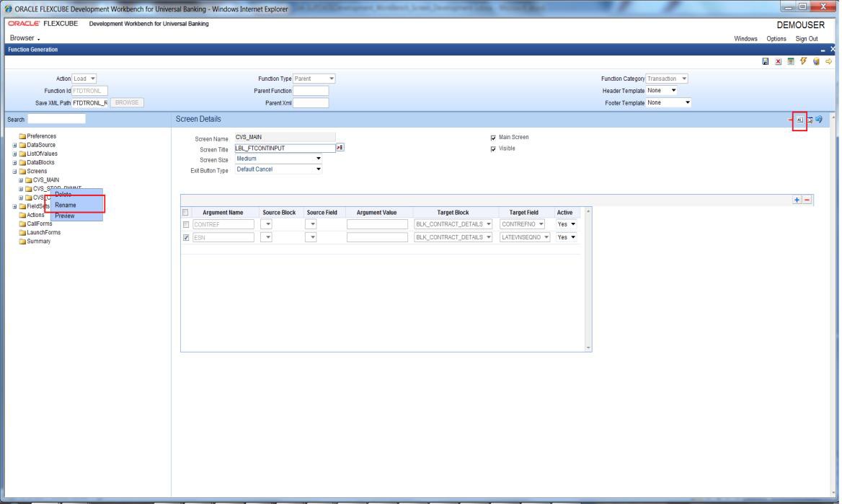
Task: Click the green list toolbar icon
Action: coord(790,62)
